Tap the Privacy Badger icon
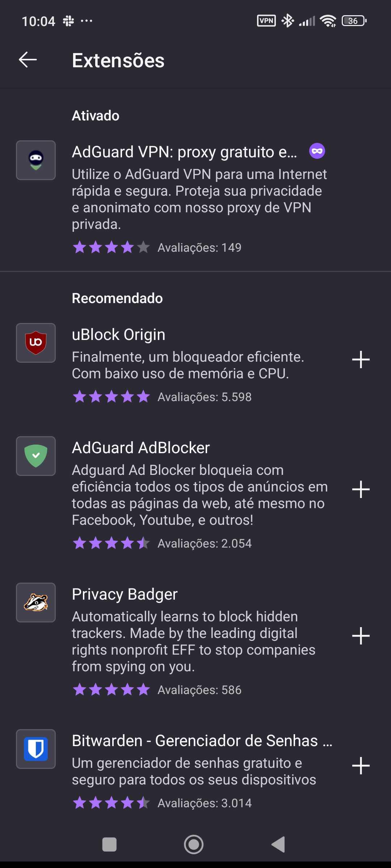Viewport: 391px width, 868px height. (x=36, y=603)
